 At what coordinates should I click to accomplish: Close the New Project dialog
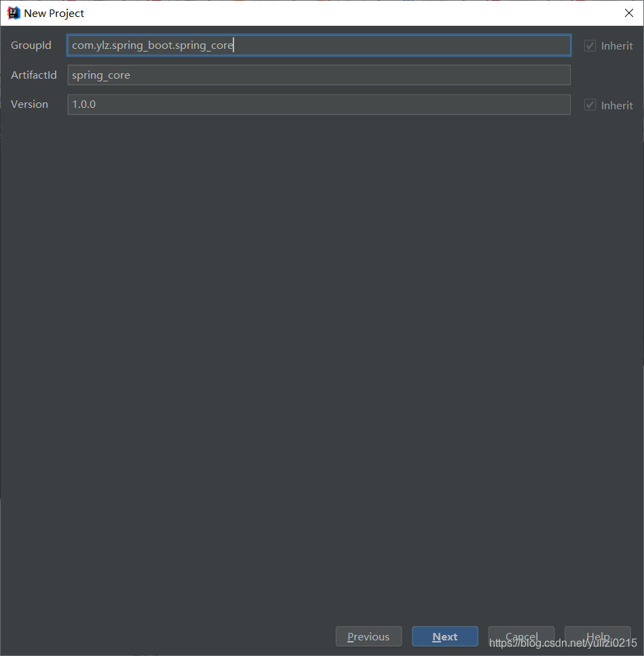(x=629, y=13)
